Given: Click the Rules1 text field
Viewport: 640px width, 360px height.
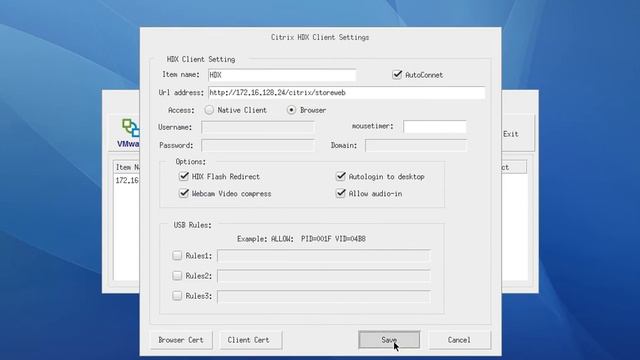Looking at the screenshot, I should point(324,256).
